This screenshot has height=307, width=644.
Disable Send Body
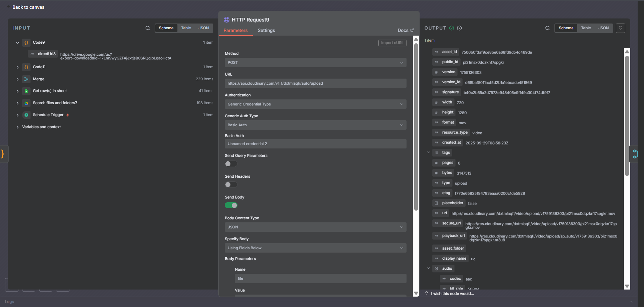231,205
